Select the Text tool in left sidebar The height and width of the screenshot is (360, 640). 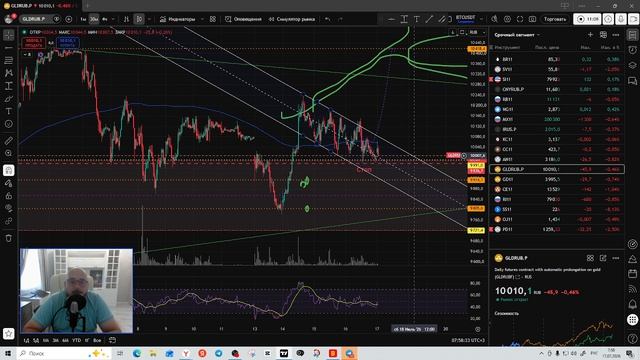9,111
